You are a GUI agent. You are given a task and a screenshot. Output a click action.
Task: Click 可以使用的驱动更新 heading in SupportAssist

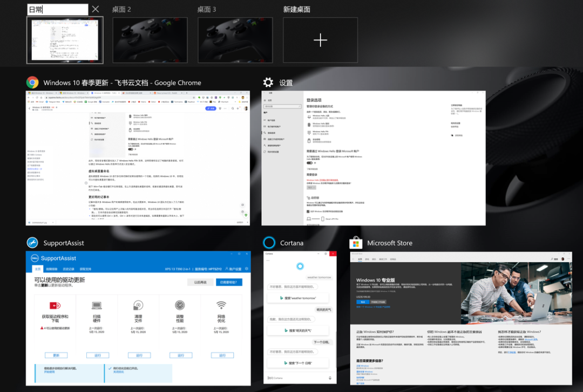59,280
